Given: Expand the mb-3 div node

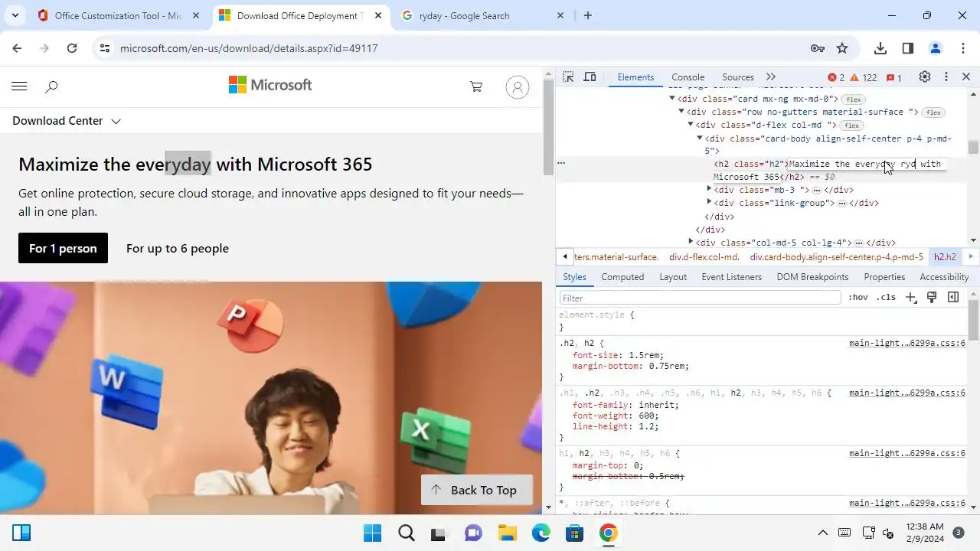Looking at the screenshot, I should [x=709, y=189].
